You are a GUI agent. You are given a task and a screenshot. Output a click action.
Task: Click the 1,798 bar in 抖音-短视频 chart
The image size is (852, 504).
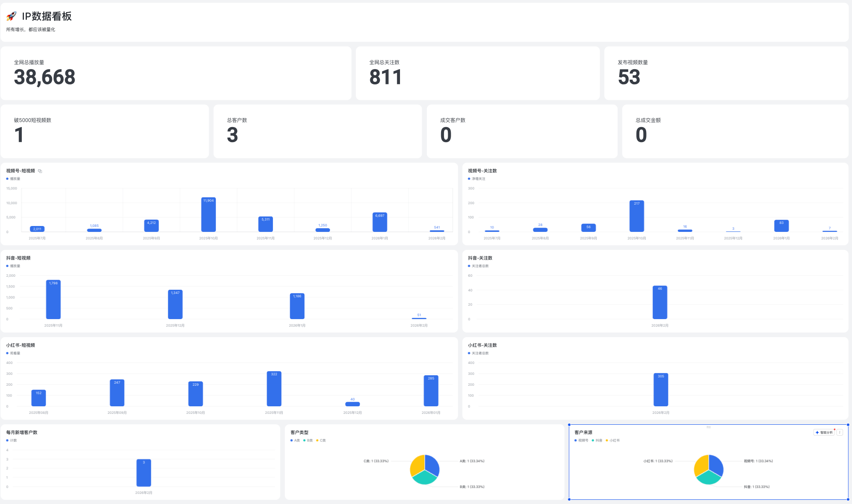[53, 300]
